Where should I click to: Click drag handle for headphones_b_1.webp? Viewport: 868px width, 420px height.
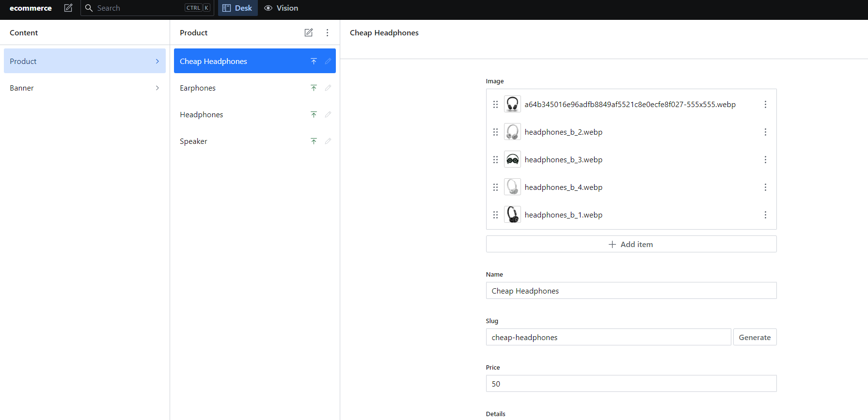[495, 215]
